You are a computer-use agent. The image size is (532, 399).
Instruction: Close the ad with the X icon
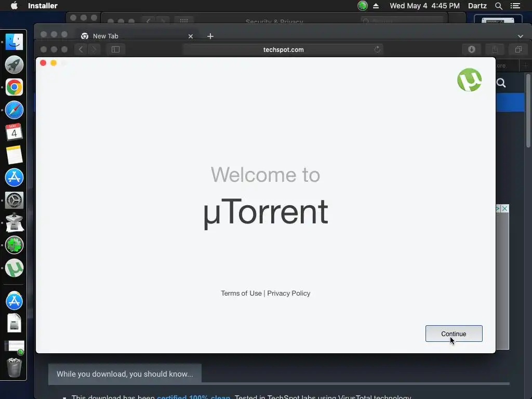tap(505, 208)
